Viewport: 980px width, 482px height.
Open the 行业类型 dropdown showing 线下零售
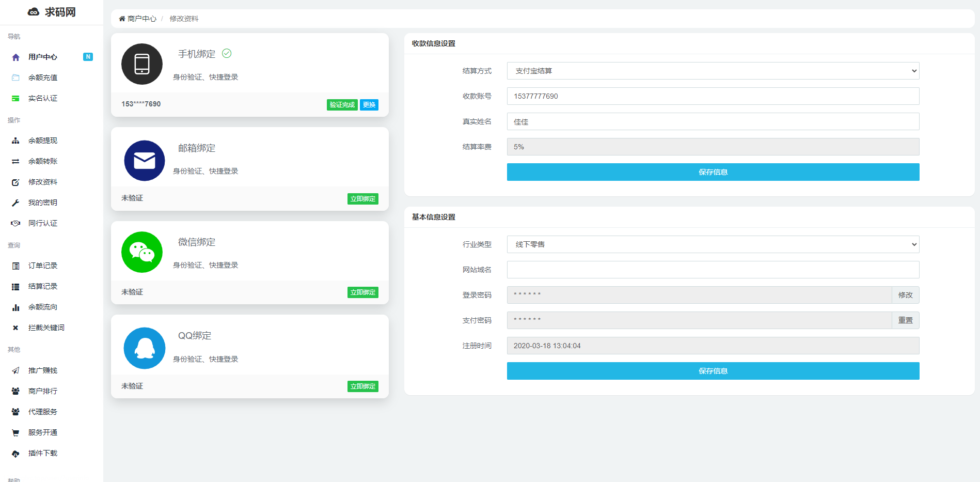tap(713, 244)
